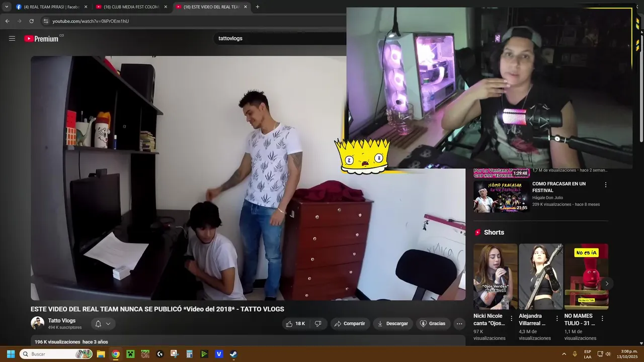This screenshot has width=644, height=362.
Task: Open volume speaker icon in system tray
Action: click(x=608, y=354)
